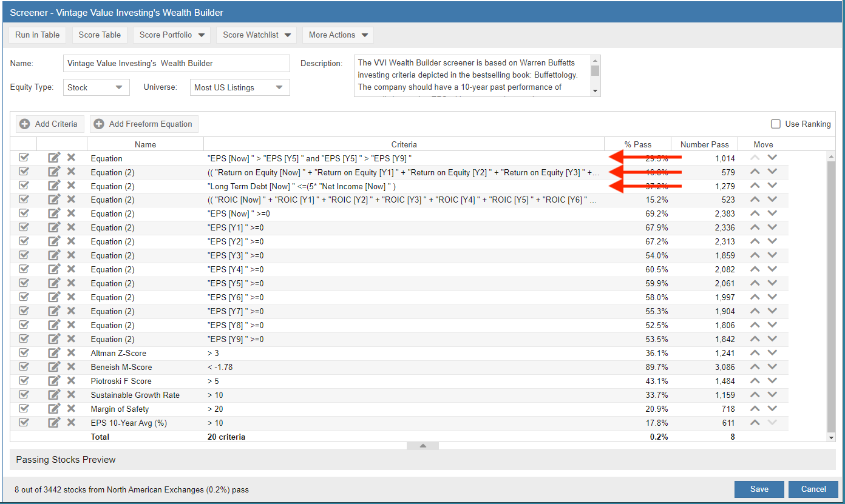Click the criteria table vertical scrollbar
The width and height of the screenshot is (845, 504).
[x=832, y=297]
